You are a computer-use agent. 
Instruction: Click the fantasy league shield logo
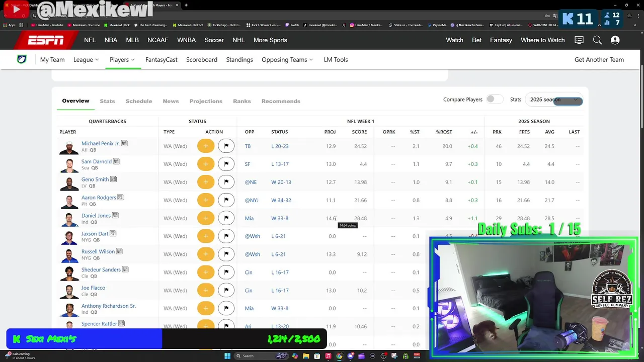[22, 59]
